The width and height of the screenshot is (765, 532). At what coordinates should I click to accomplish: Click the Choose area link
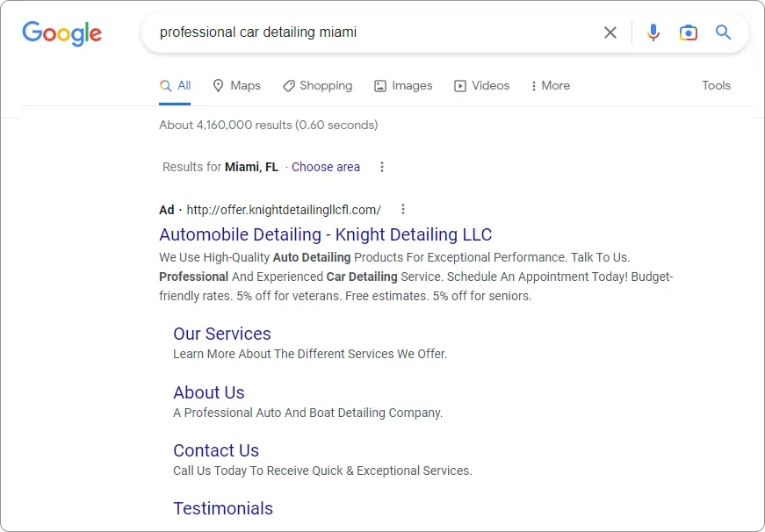point(326,167)
